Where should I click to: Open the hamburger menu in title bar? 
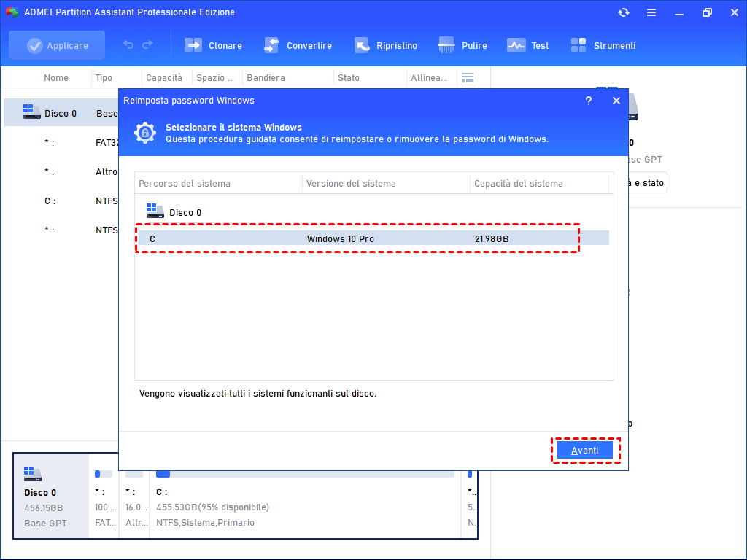(x=651, y=13)
